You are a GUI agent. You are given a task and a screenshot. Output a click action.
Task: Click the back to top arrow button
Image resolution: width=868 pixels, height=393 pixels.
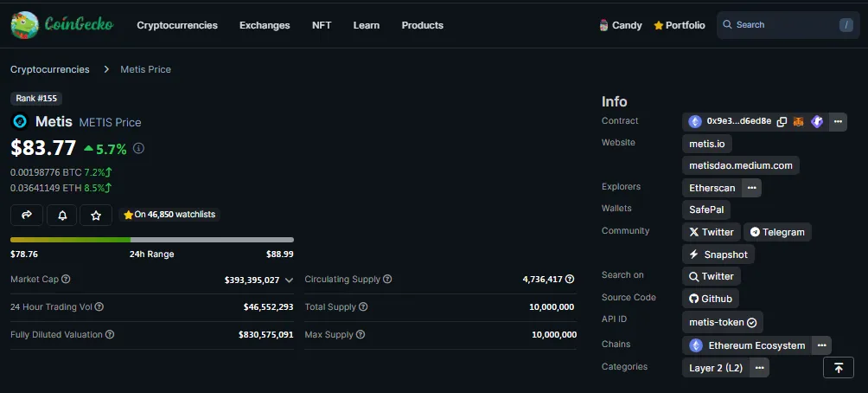coord(839,368)
